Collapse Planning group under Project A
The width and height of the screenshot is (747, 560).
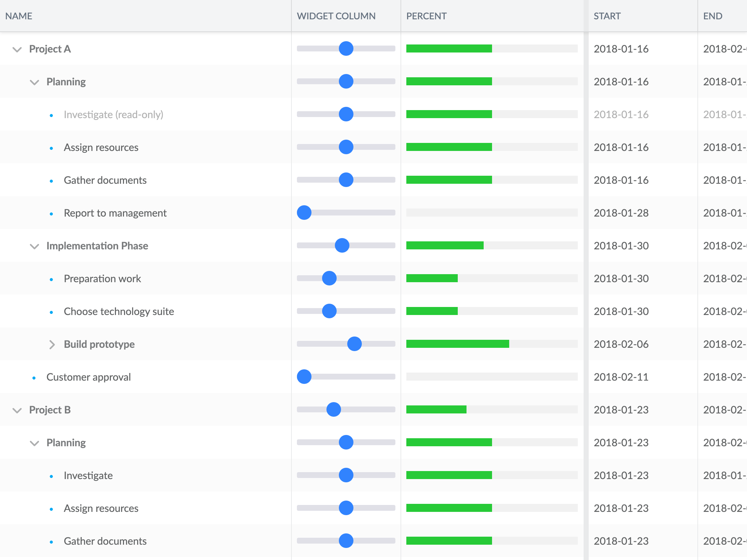point(34,82)
